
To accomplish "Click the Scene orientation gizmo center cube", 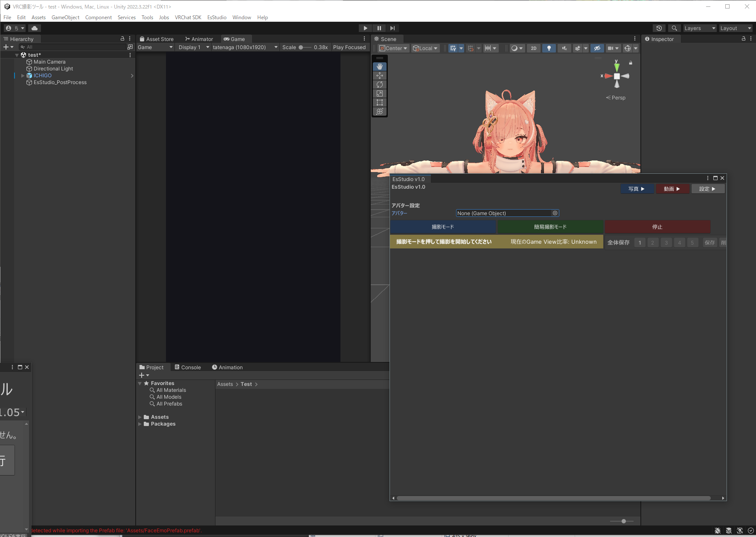I will coord(616,76).
